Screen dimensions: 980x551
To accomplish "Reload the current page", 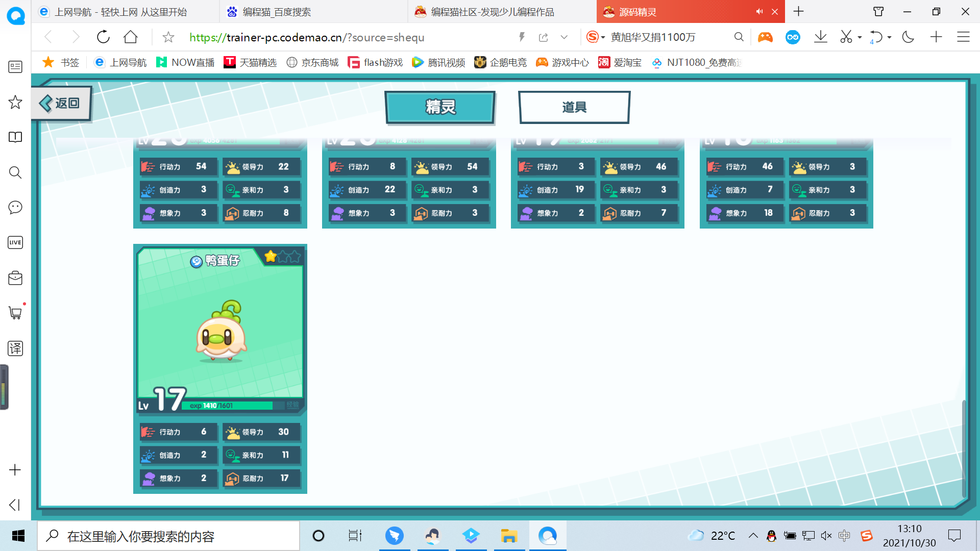I will pos(103,37).
